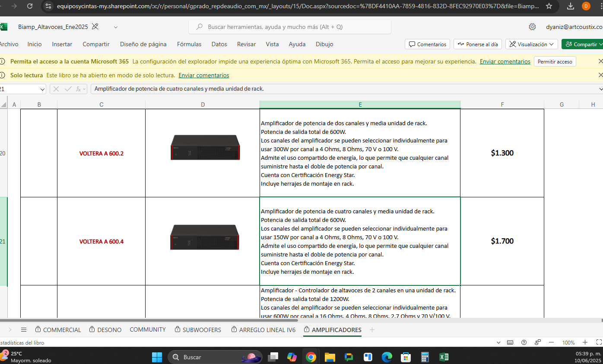
Task: Zoom in with the plus icon
Action: [585, 342]
